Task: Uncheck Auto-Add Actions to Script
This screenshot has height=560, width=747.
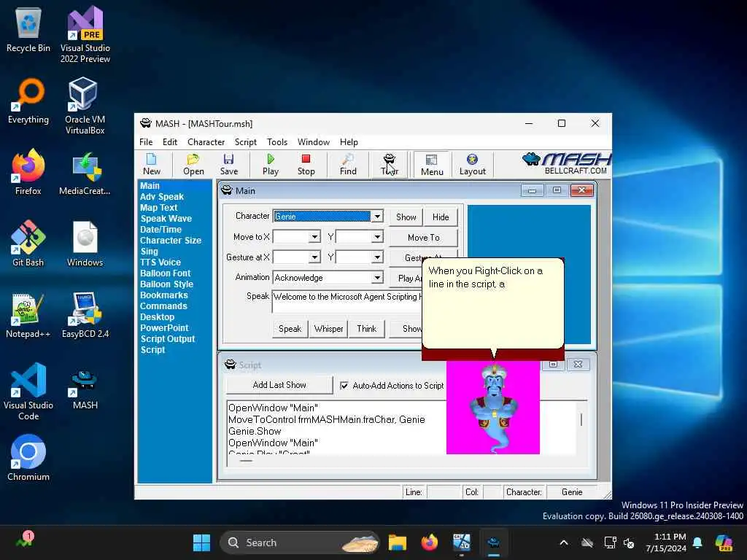Action: [x=344, y=385]
